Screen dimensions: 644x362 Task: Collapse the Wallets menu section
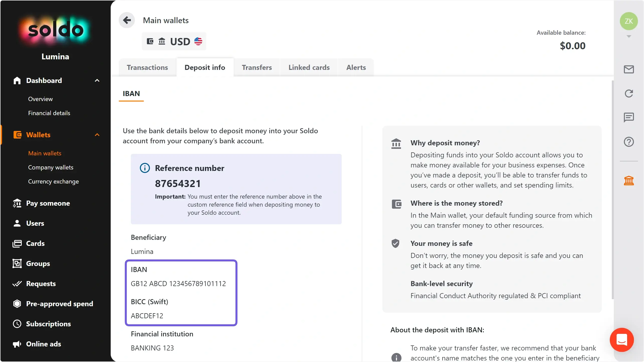(97, 135)
